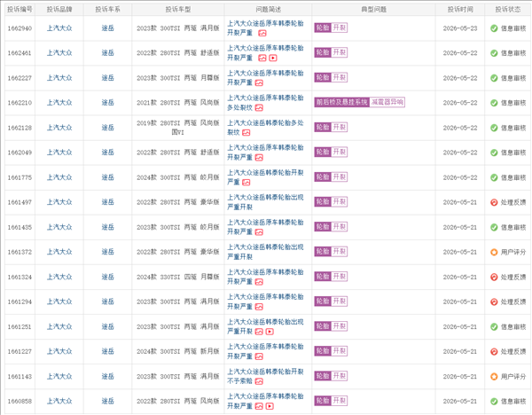The image size is (532, 415).
Task: Open image icon for complaint 1662128
Action: tap(246, 133)
